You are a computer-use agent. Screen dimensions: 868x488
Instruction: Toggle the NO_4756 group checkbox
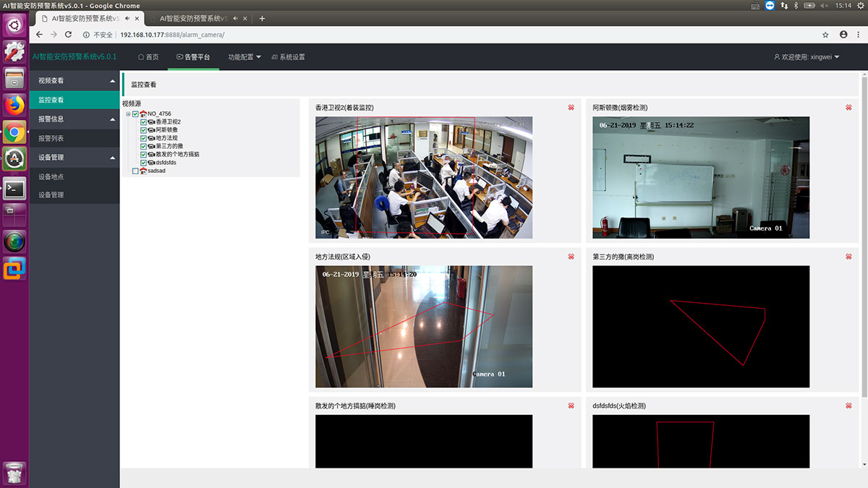tap(135, 114)
